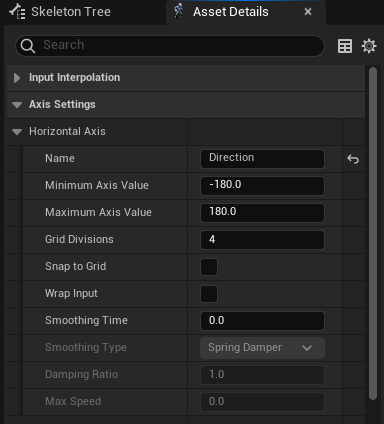The height and width of the screenshot is (424, 384).
Task: Enable the Snap to Grid checkbox
Action: click(x=209, y=267)
